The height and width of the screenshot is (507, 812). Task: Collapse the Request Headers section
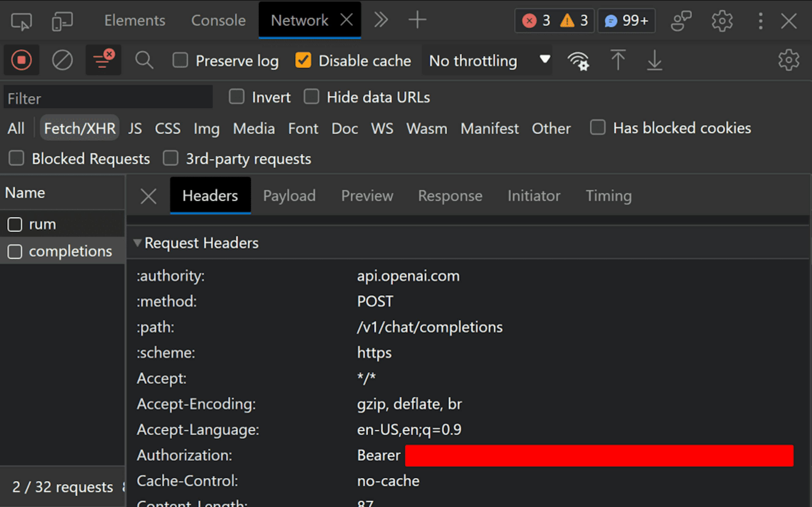coord(138,243)
